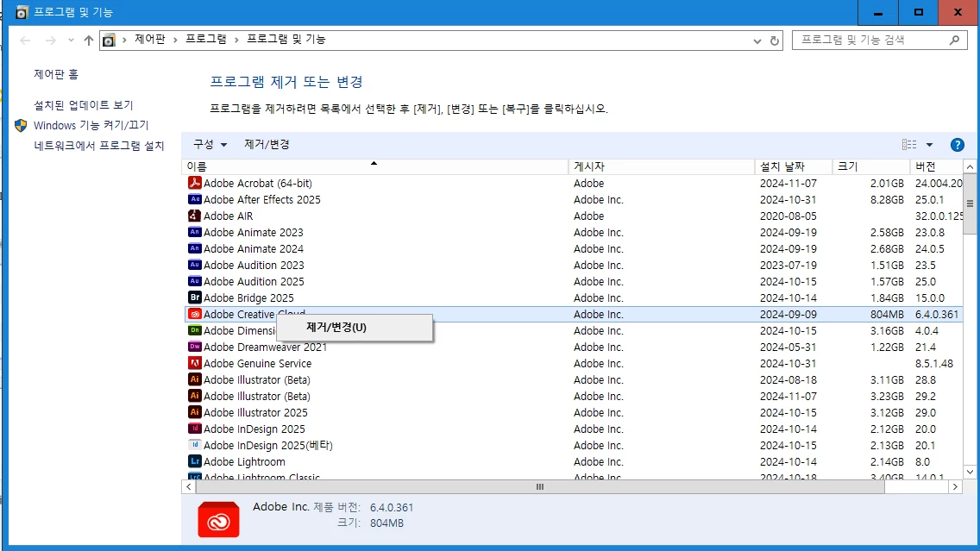Sort by the 설치 날짜 column header
980x551 pixels.
pos(794,166)
